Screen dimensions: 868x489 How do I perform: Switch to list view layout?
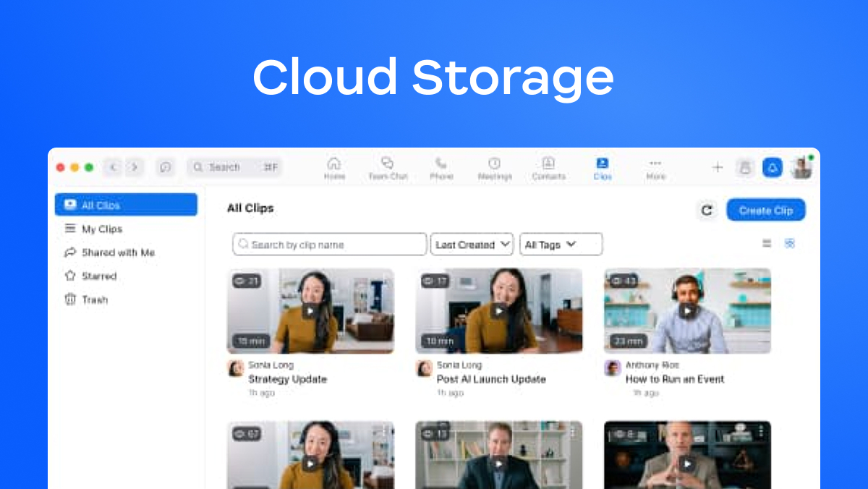(767, 244)
